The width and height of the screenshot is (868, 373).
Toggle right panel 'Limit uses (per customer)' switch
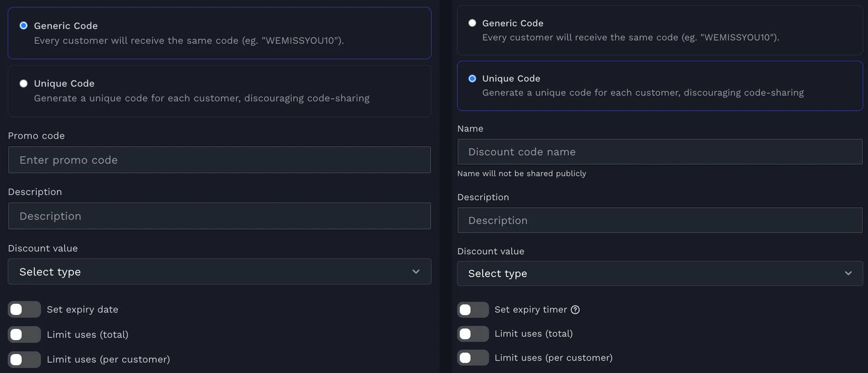click(x=473, y=358)
